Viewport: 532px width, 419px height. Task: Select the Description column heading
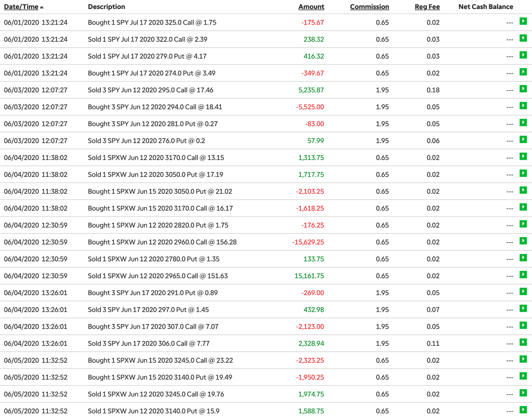(106, 7)
